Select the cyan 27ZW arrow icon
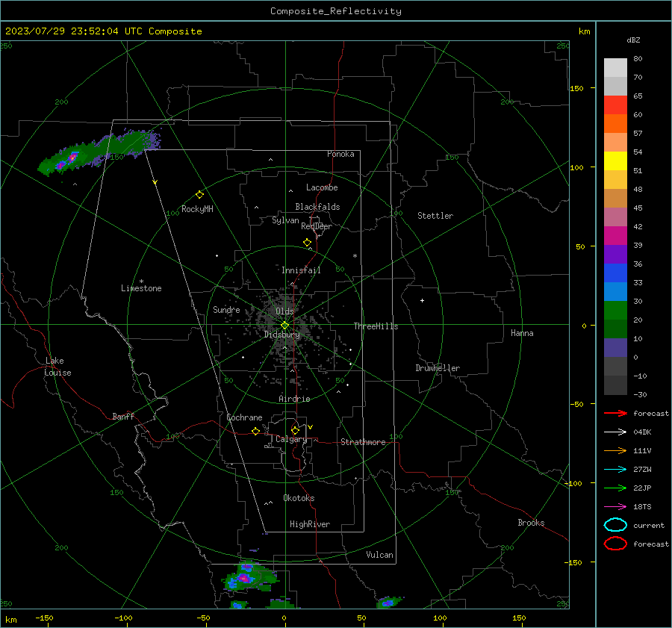672x628 pixels. 615,470
